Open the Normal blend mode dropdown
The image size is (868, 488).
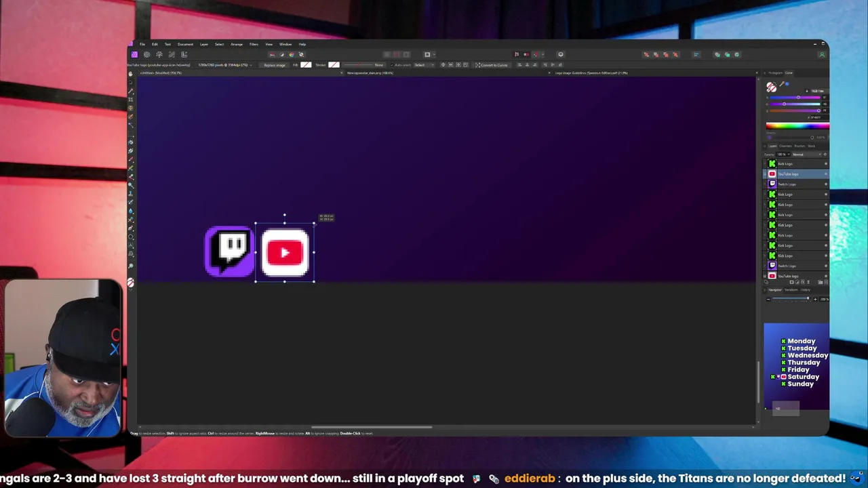806,155
